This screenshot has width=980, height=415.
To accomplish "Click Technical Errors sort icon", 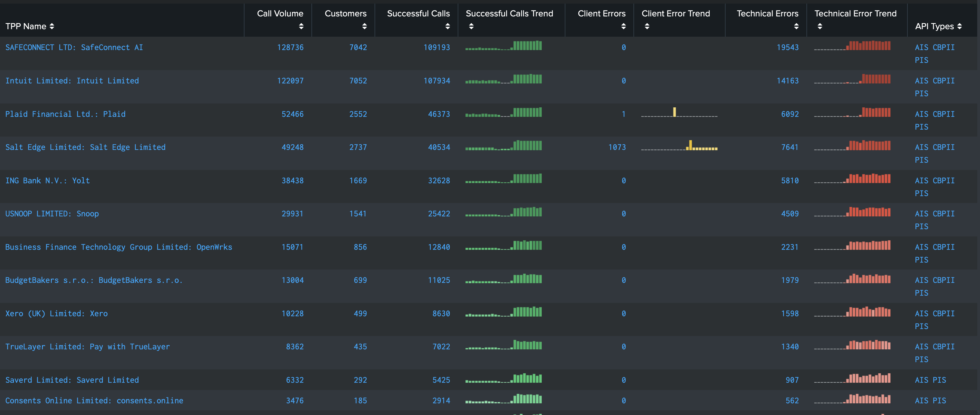I will tap(796, 26).
